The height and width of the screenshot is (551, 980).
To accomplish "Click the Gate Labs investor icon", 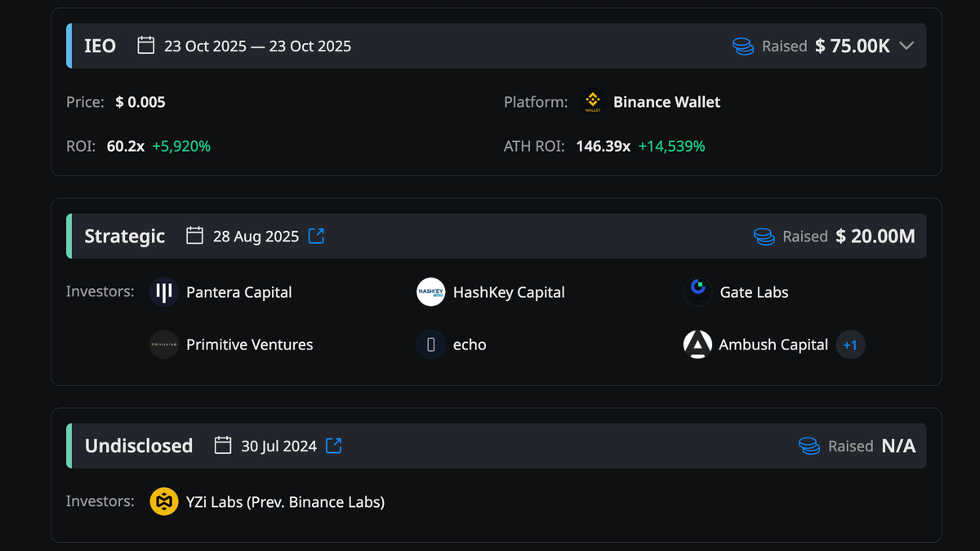I will point(697,292).
